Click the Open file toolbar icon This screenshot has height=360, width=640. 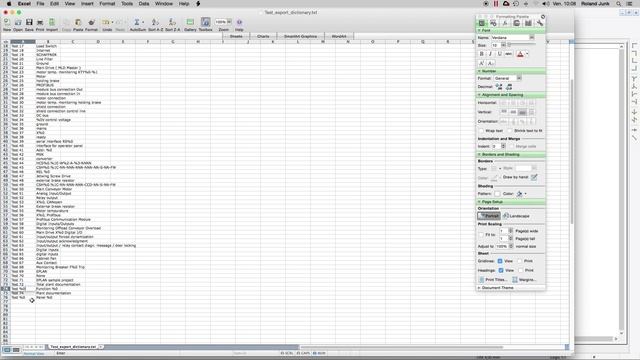coord(18,23)
